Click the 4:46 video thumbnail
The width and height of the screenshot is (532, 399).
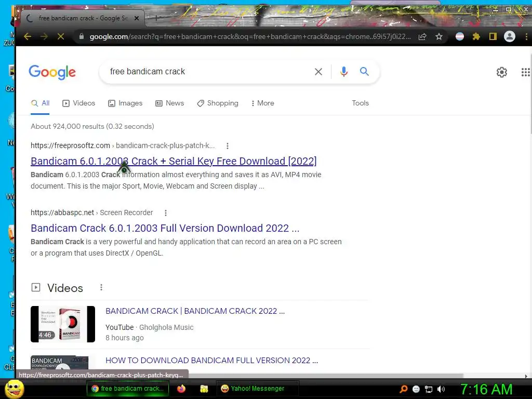tap(63, 324)
